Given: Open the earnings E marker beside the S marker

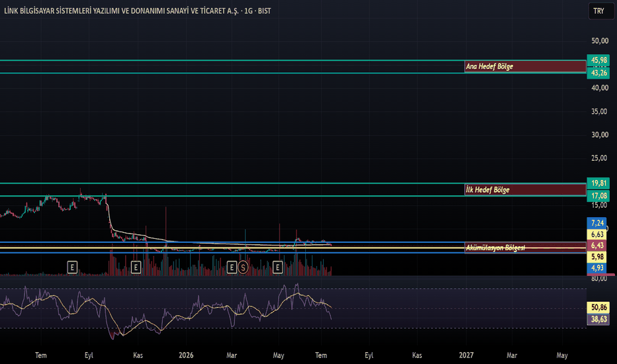Looking at the screenshot, I should (x=232, y=267).
